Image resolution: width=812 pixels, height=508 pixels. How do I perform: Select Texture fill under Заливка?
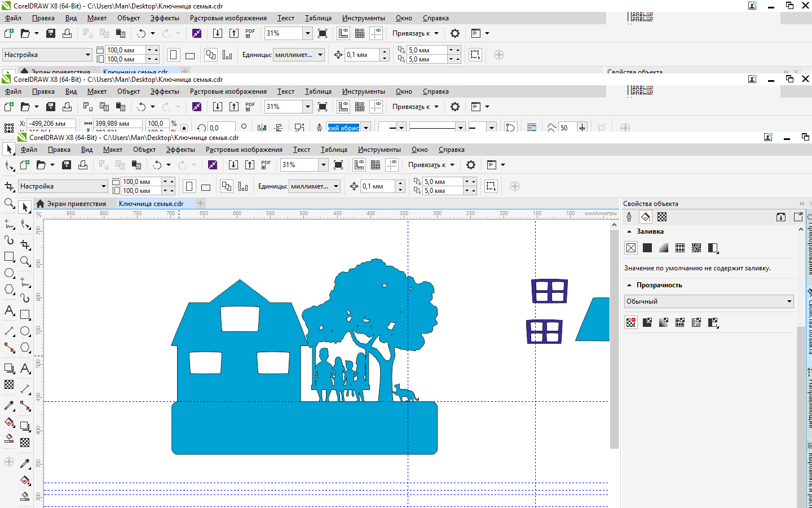coord(696,248)
